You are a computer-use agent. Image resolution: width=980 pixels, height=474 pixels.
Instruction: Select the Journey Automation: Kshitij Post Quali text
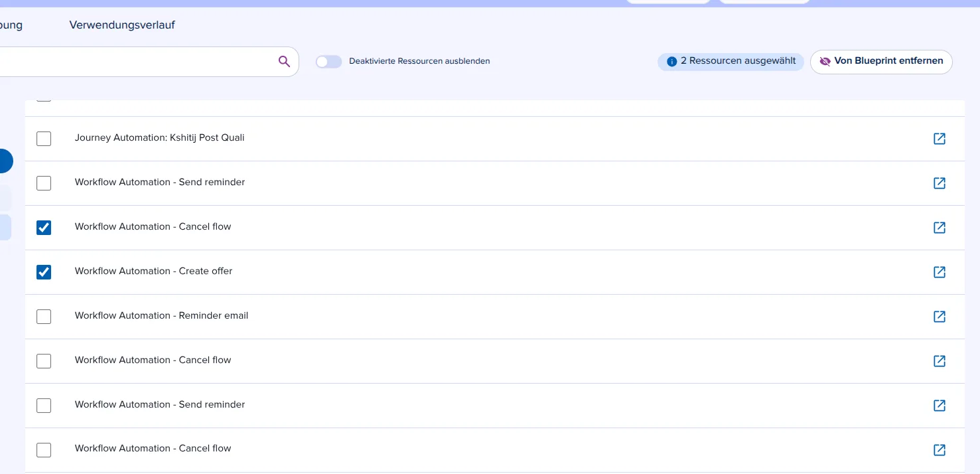(x=159, y=137)
